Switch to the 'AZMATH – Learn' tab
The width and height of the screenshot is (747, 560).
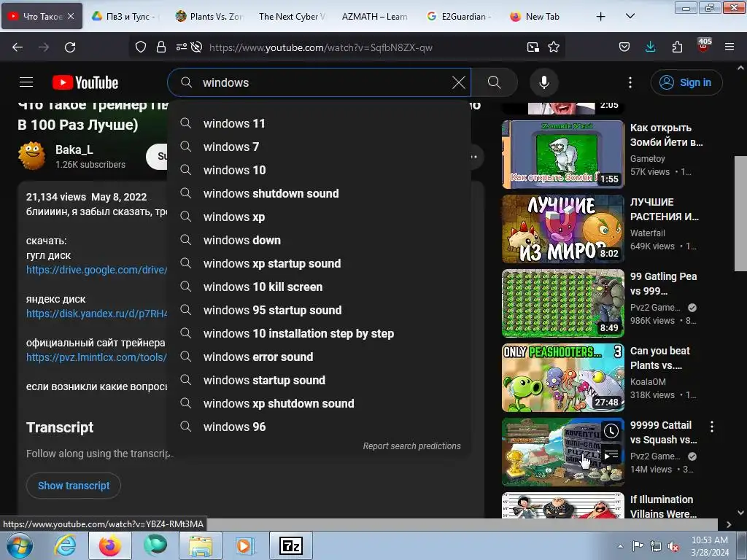click(x=374, y=16)
